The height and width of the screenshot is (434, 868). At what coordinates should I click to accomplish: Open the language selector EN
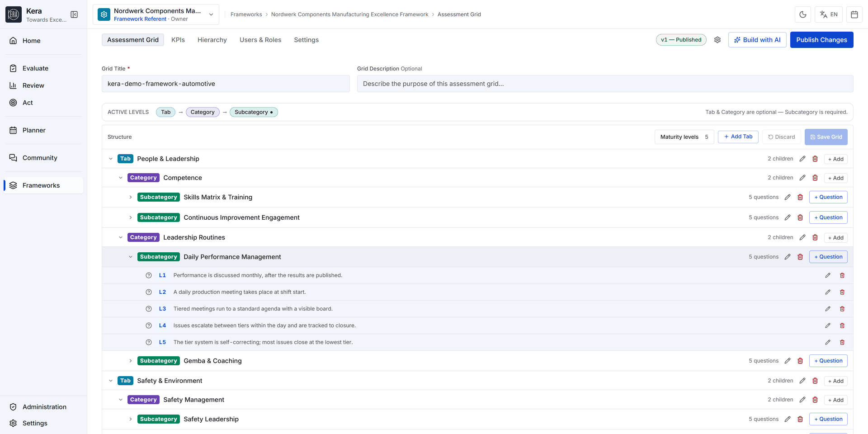829,14
